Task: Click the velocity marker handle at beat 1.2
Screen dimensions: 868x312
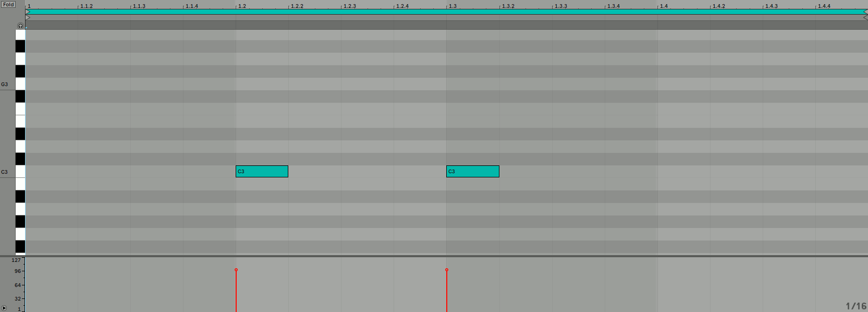Action: pos(236,270)
